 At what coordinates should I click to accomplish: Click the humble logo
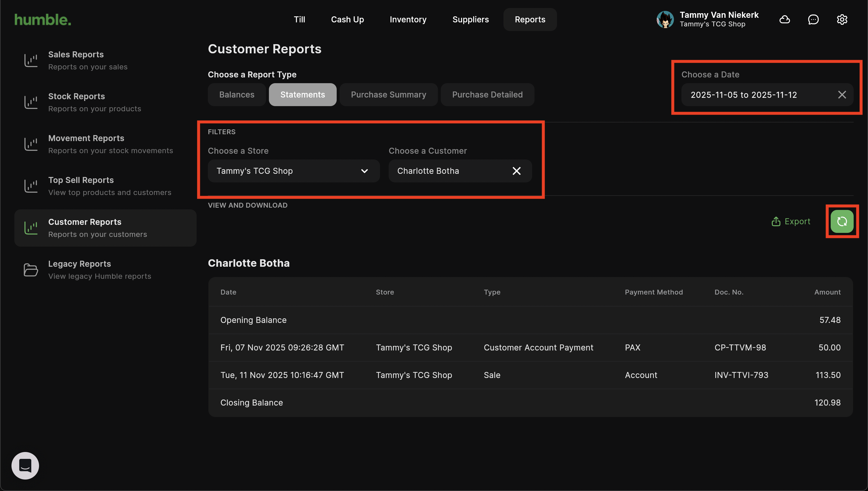point(43,20)
